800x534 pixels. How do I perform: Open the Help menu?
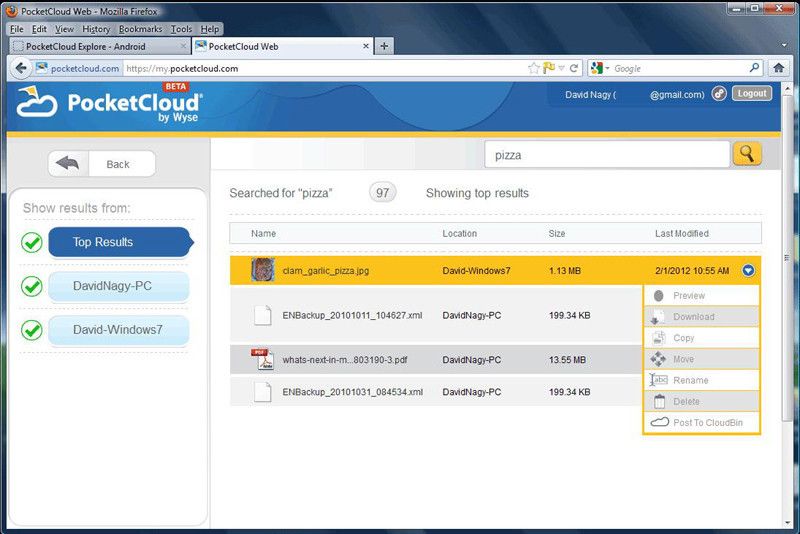point(210,29)
